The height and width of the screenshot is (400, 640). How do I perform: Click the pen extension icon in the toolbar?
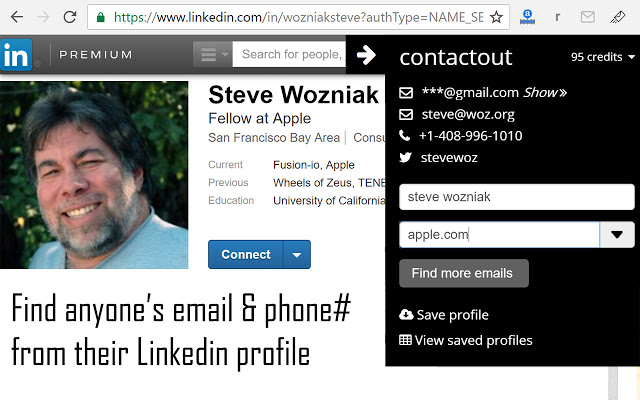point(618,17)
